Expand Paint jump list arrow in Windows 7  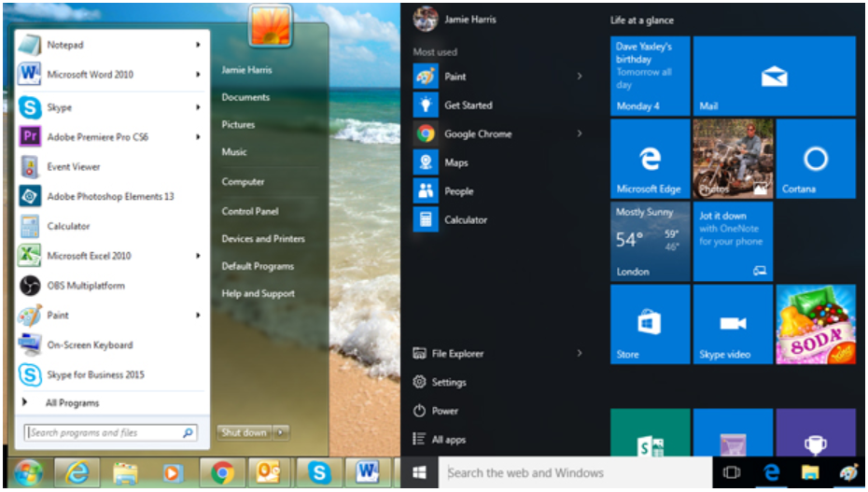click(198, 316)
